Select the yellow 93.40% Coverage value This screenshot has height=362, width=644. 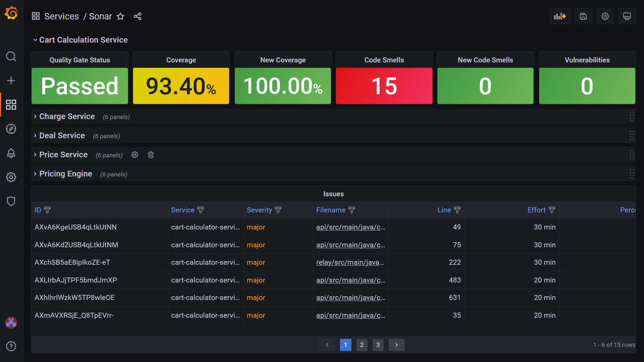(181, 86)
